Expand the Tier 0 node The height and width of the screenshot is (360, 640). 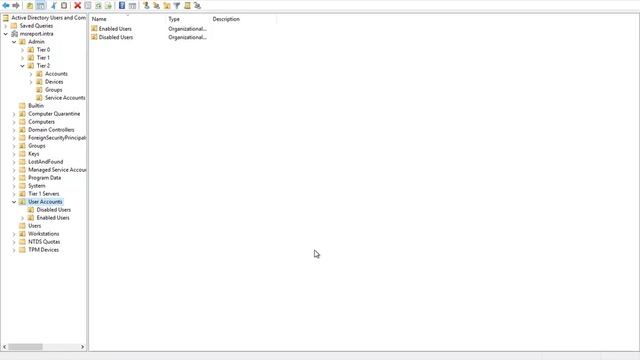click(22, 50)
